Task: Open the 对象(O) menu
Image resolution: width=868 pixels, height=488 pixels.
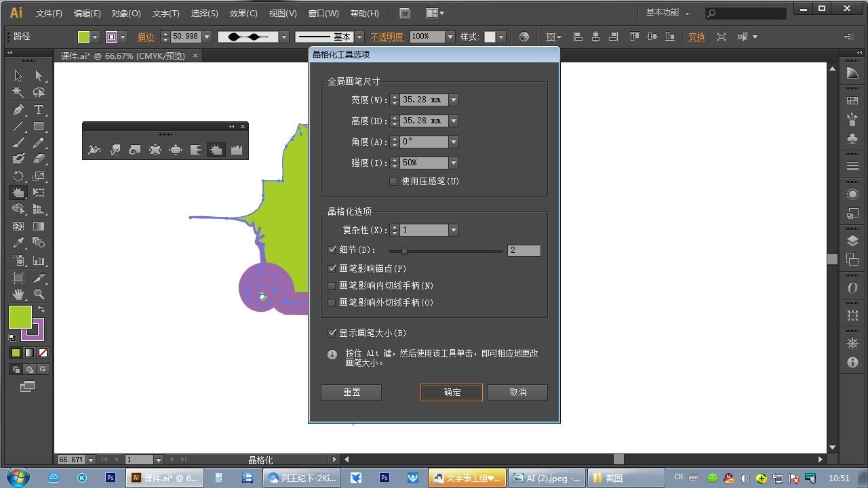Action: coord(126,14)
